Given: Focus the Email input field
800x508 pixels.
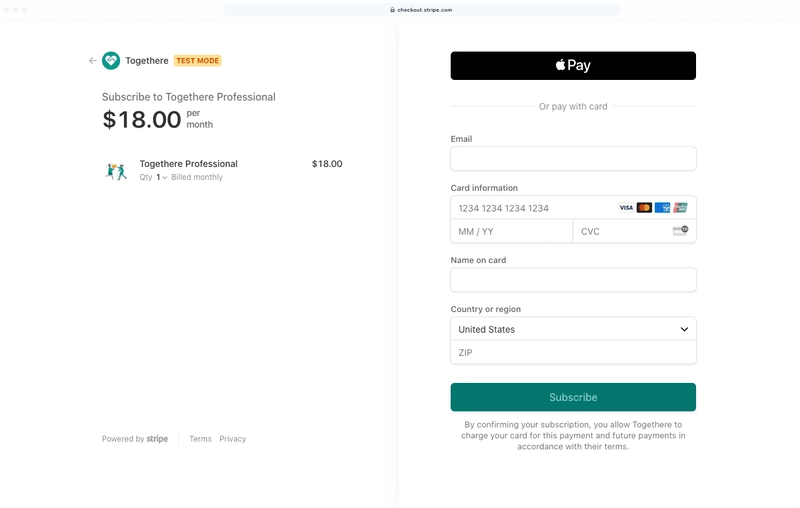Looking at the screenshot, I should (x=573, y=159).
